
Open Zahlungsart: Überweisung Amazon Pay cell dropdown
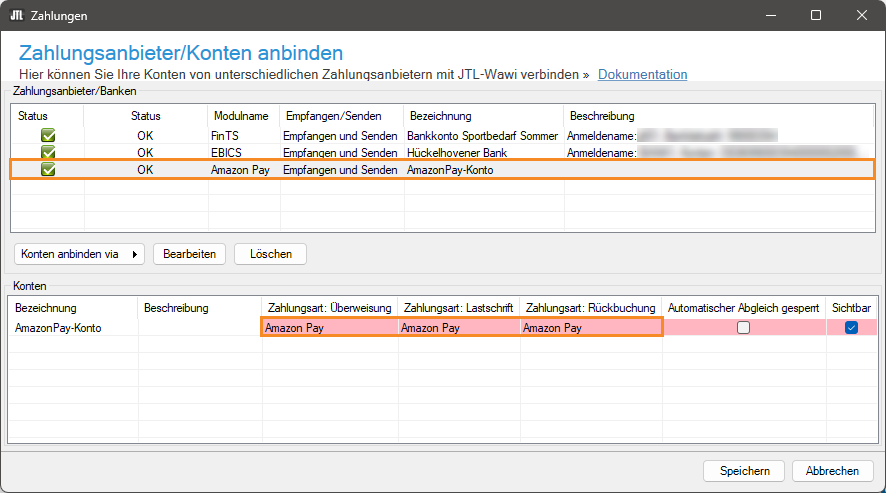pyautogui.click(x=329, y=327)
